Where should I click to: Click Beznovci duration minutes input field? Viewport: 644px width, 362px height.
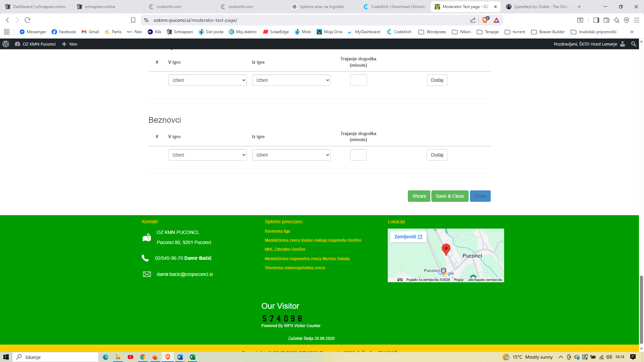point(358,155)
